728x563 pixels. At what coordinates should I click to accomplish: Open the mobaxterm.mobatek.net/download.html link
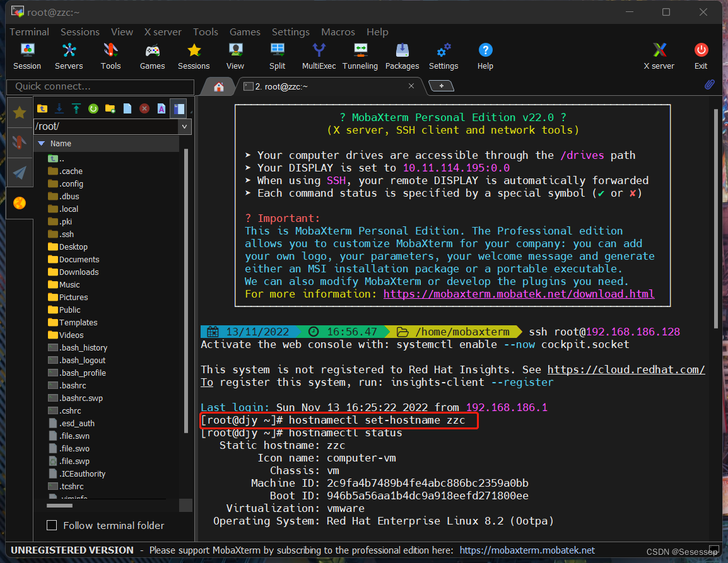[x=519, y=294]
